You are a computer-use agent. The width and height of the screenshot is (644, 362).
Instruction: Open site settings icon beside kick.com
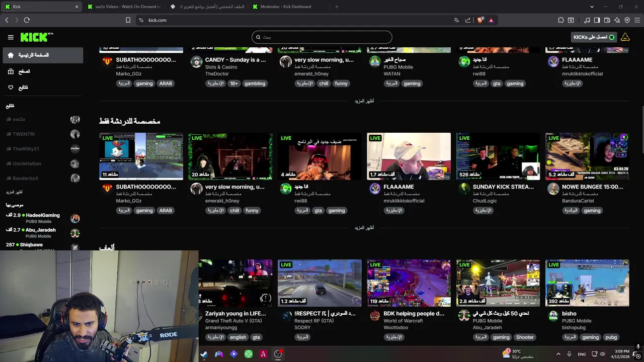pos(141,20)
